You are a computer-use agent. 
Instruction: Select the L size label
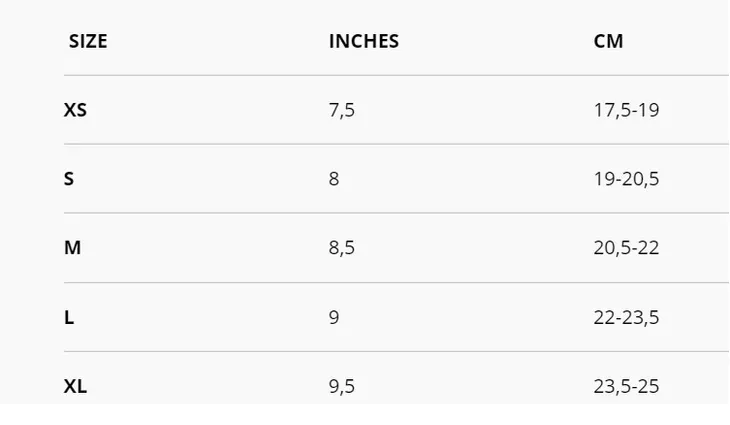click(x=69, y=317)
